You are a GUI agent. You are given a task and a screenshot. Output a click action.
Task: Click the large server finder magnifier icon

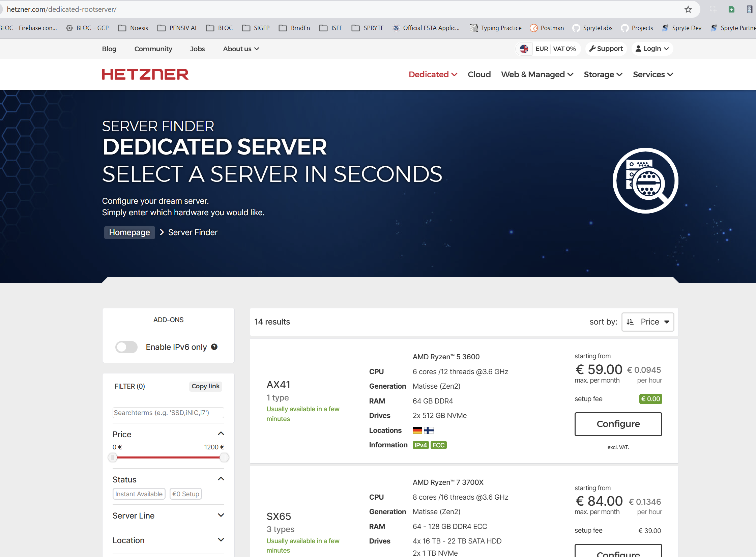point(645,180)
